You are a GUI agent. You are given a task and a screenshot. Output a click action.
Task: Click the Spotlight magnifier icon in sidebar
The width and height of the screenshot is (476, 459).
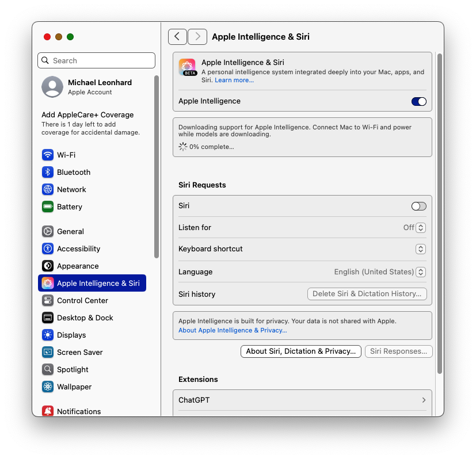coord(48,369)
